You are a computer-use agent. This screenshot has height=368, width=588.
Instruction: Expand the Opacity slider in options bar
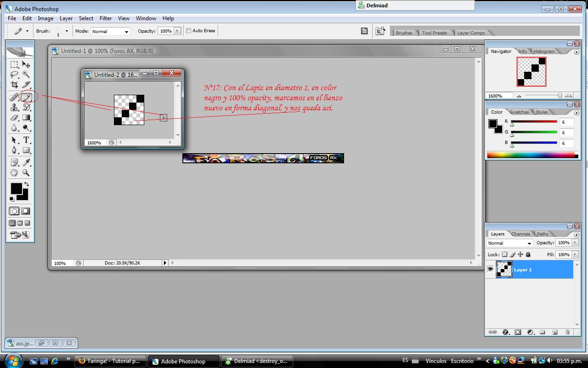[177, 31]
